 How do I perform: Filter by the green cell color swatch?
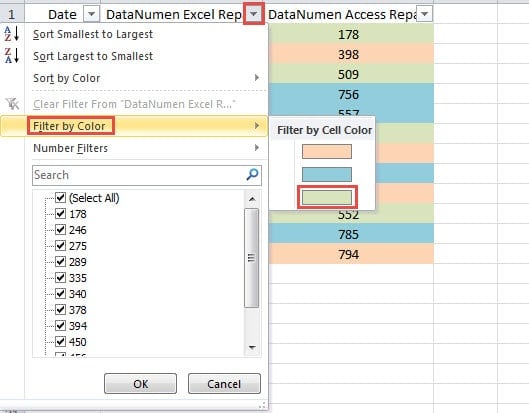click(x=327, y=197)
